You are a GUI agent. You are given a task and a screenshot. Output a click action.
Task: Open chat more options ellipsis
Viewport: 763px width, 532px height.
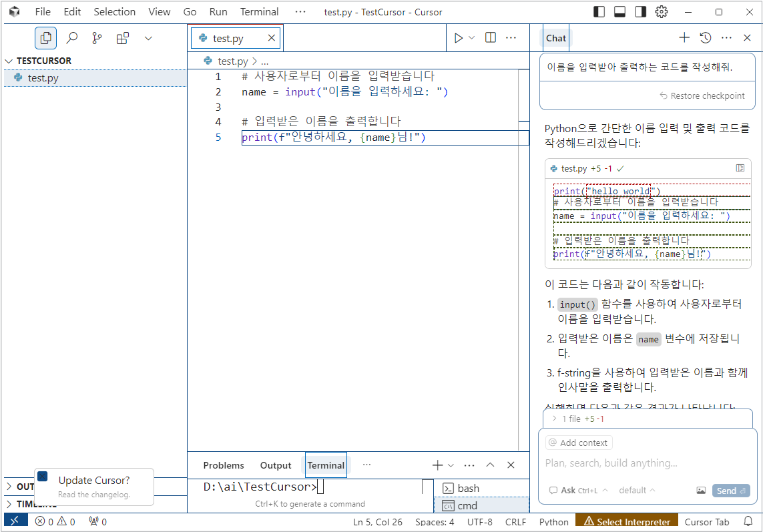click(x=726, y=37)
